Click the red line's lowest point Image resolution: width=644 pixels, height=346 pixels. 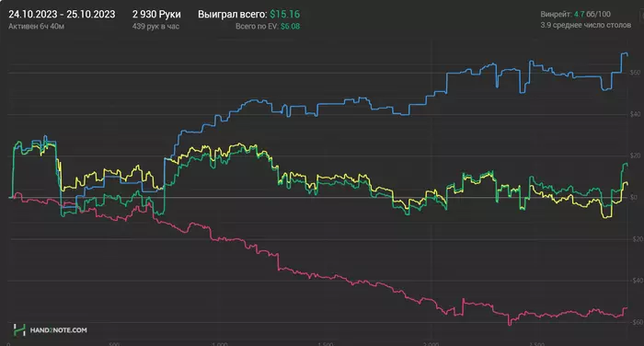(x=510, y=324)
